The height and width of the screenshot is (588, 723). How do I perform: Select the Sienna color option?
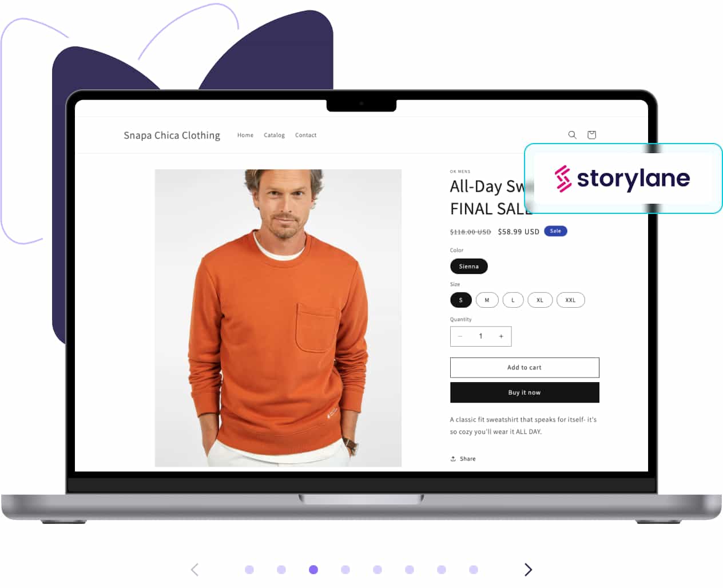click(469, 267)
